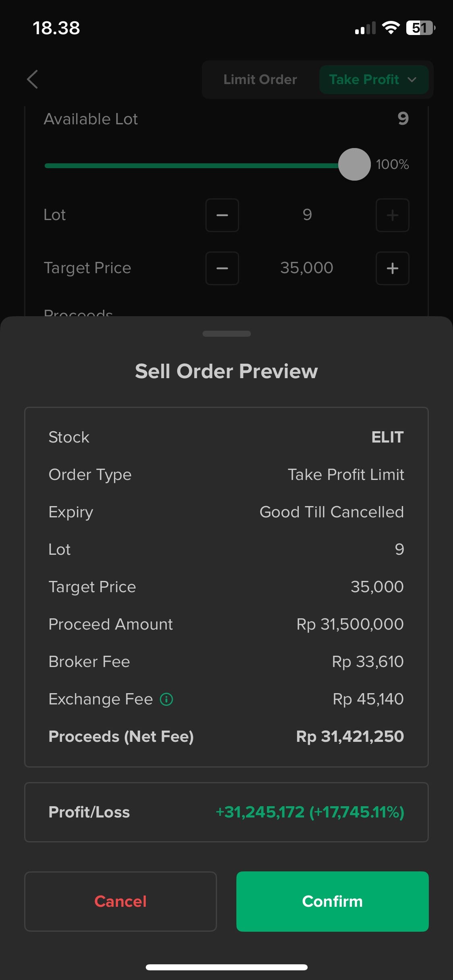The width and height of the screenshot is (453, 980).
Task: Tap the ELIT stock name
Action: pos(387,437)
